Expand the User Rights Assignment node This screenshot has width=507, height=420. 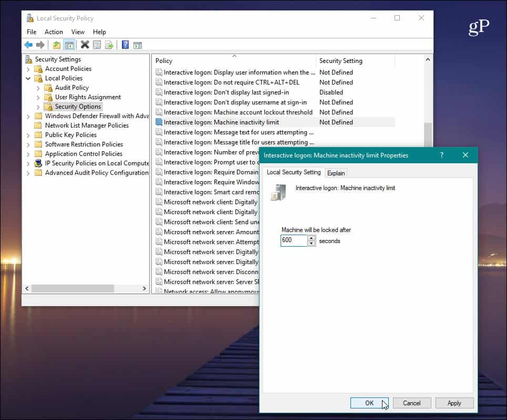tap(38, 97)
